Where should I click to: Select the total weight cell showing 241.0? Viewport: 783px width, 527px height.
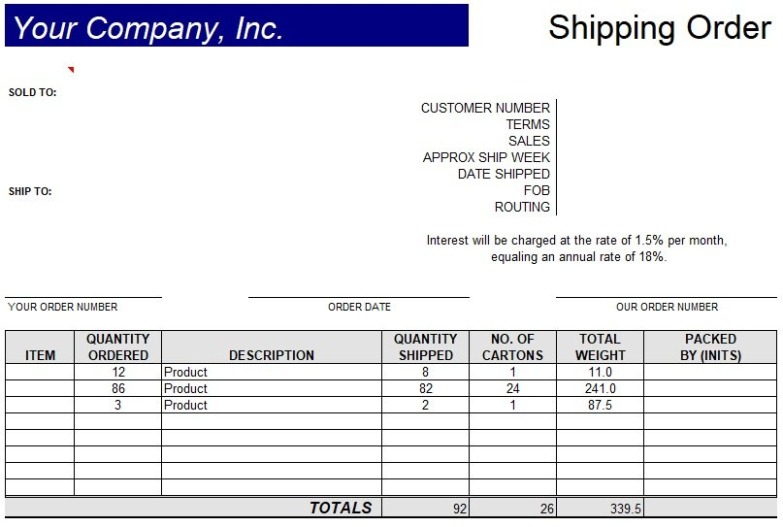pos(599,389)
